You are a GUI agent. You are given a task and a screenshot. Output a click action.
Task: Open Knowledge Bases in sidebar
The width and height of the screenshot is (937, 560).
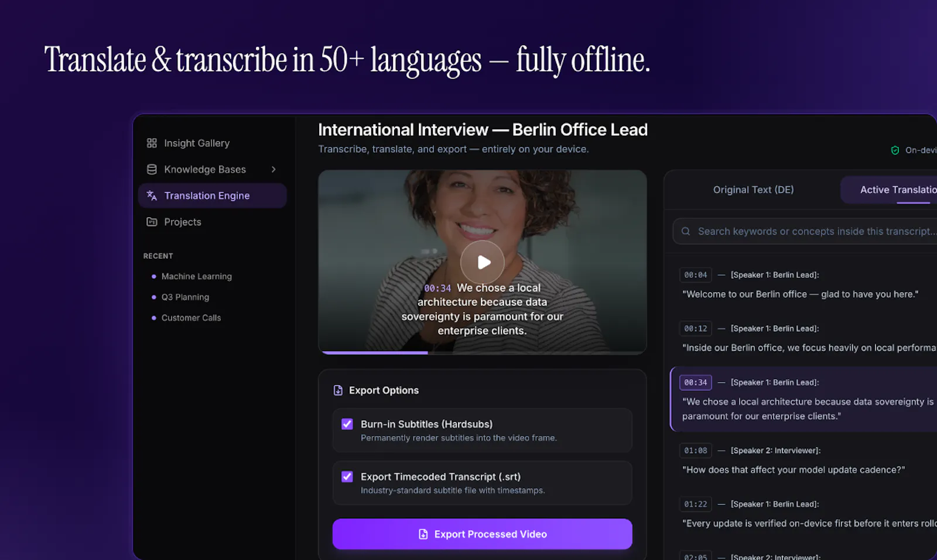(x=213, y=169)
